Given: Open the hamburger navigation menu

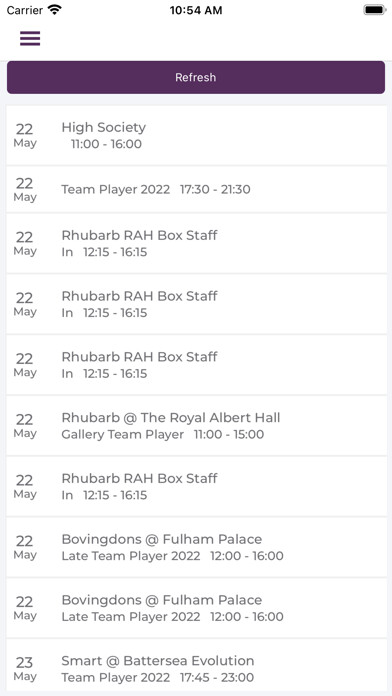Looking at the screenshot, I should pos(30,39).
